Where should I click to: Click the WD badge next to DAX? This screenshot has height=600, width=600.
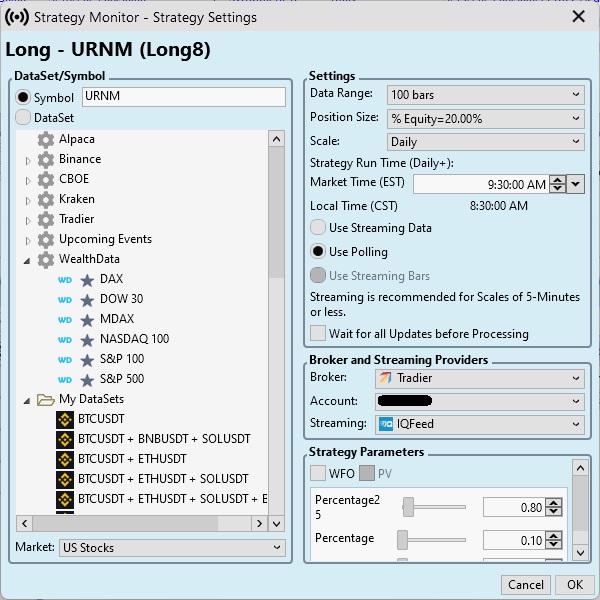click(65, 280)
